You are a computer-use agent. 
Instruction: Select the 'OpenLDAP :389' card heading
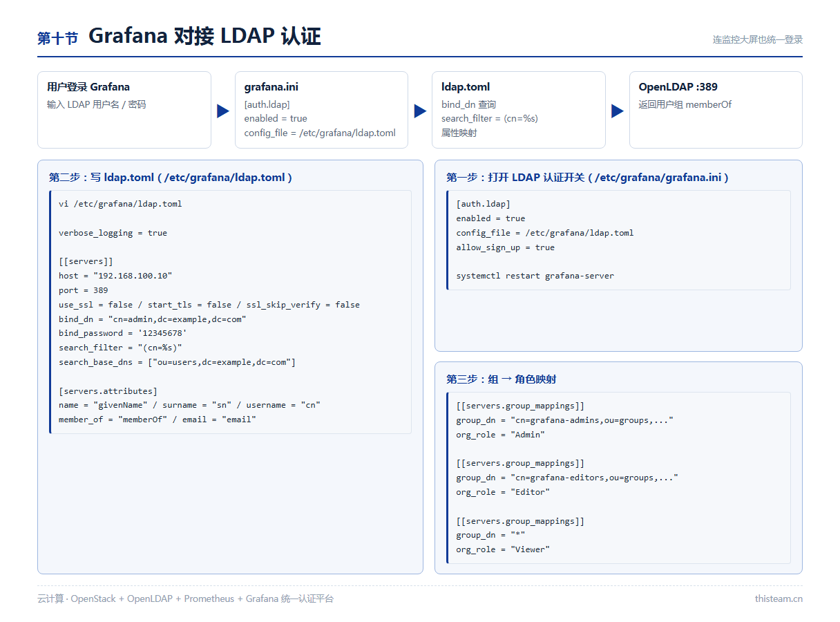click(678, 87)
